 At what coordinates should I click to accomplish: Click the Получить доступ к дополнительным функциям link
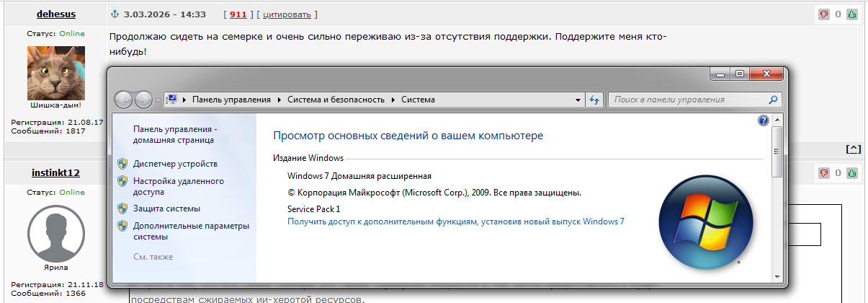(456, 221)
